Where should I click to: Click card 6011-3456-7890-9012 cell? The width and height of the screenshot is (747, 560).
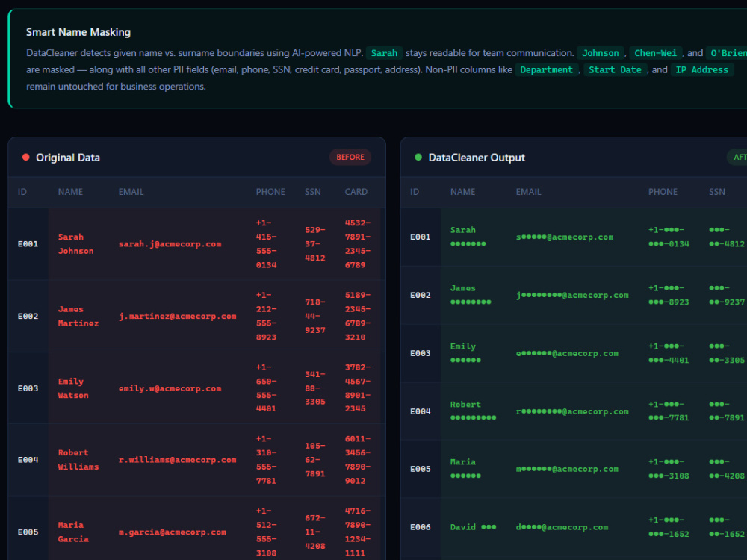tap(358, 460)
